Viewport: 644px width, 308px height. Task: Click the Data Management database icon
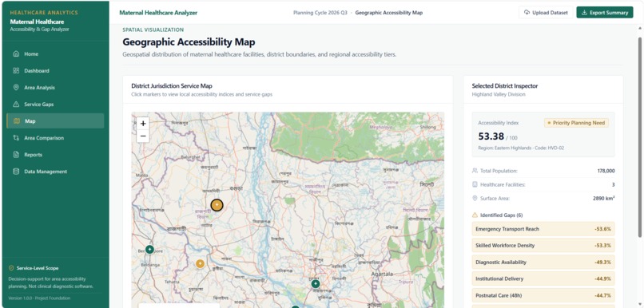pos(16,172)
